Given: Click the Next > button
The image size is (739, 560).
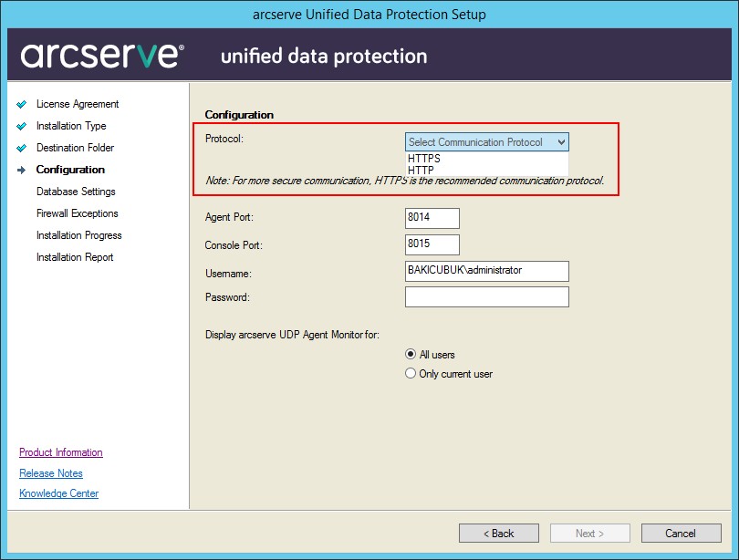Looking at the screenshot, I should coord(589,534).
